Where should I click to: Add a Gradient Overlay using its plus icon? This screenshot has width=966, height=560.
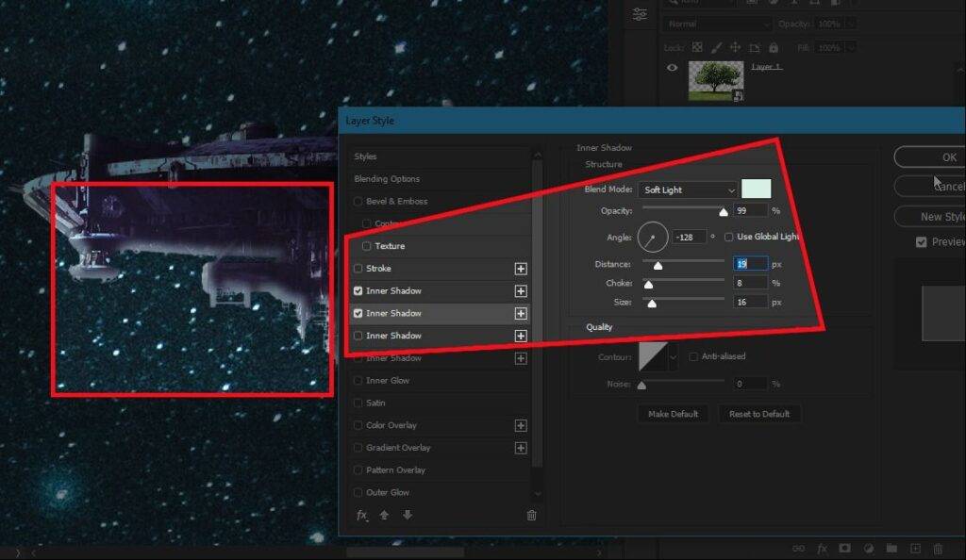click(x=521, y=448)
